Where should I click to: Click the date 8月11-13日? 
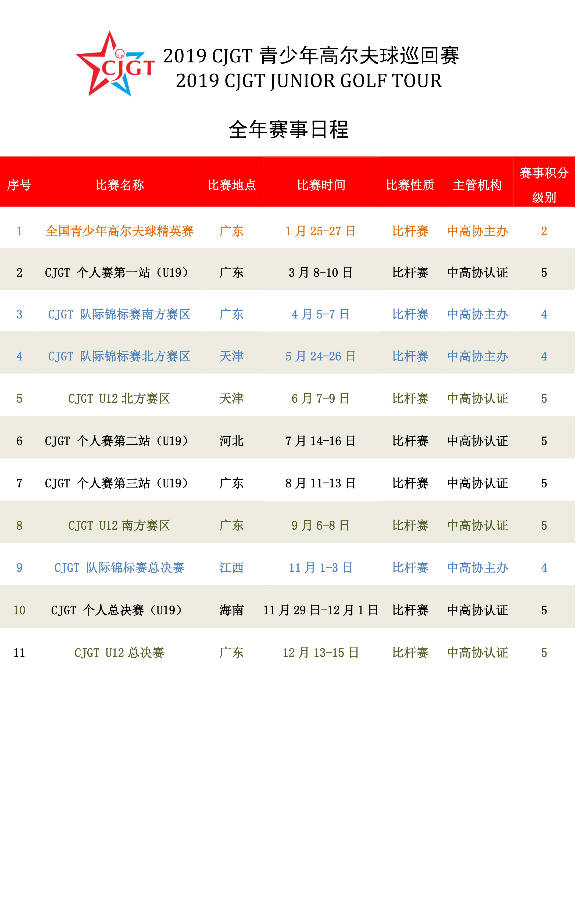click(321, 483)
